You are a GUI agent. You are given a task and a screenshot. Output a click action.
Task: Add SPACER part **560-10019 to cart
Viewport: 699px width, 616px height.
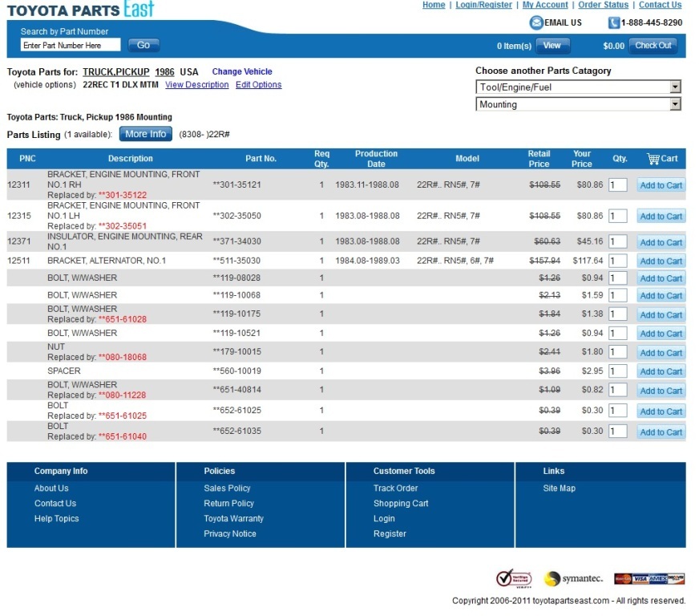pos(661,371)
